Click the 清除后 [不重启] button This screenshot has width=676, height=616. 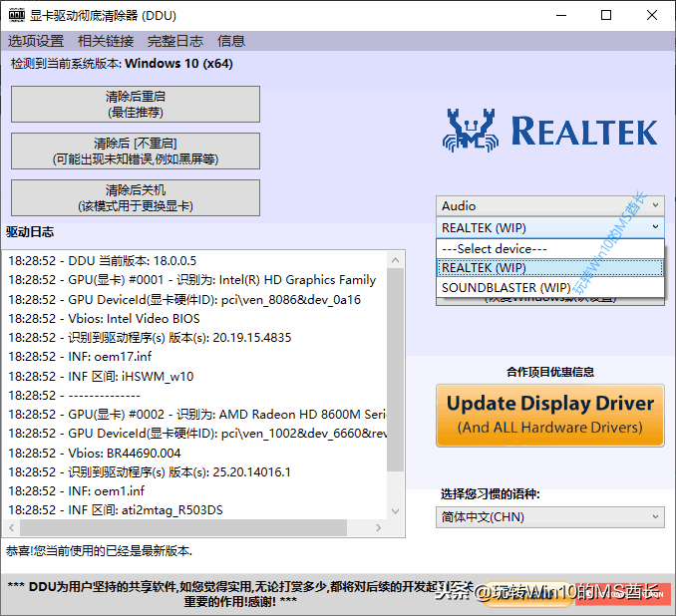pyautogui.click(x=136, y=151)
